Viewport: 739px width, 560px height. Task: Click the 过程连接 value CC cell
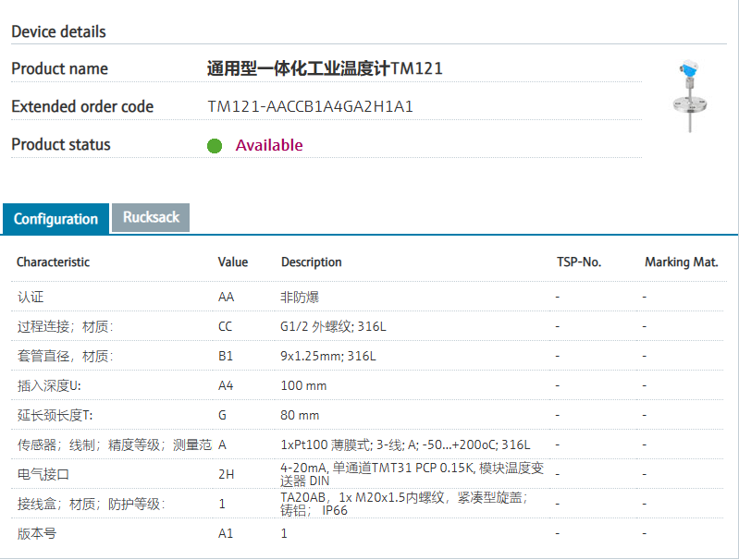[x=226, y=327]
